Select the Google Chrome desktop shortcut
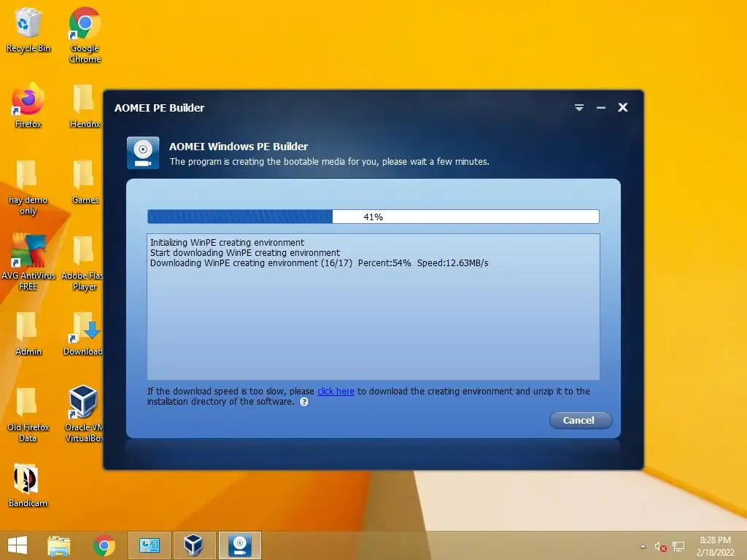Viewport: 747px width, 560px height. [x=85, y=35]
